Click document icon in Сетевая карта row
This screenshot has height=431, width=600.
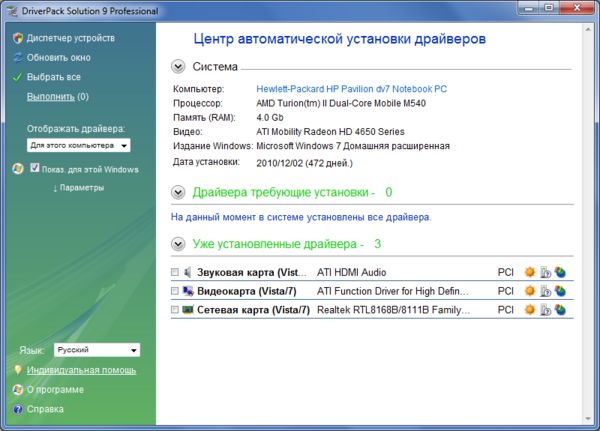545,310
